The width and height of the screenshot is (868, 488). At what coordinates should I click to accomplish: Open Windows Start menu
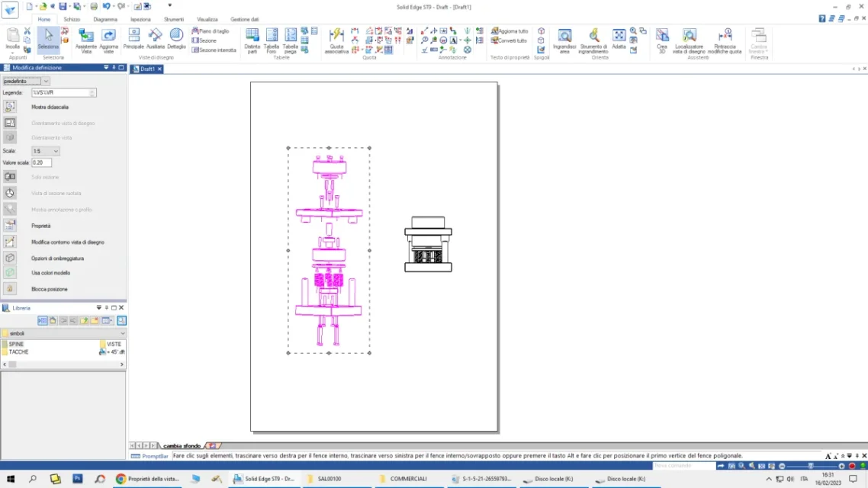coord(11,479)
